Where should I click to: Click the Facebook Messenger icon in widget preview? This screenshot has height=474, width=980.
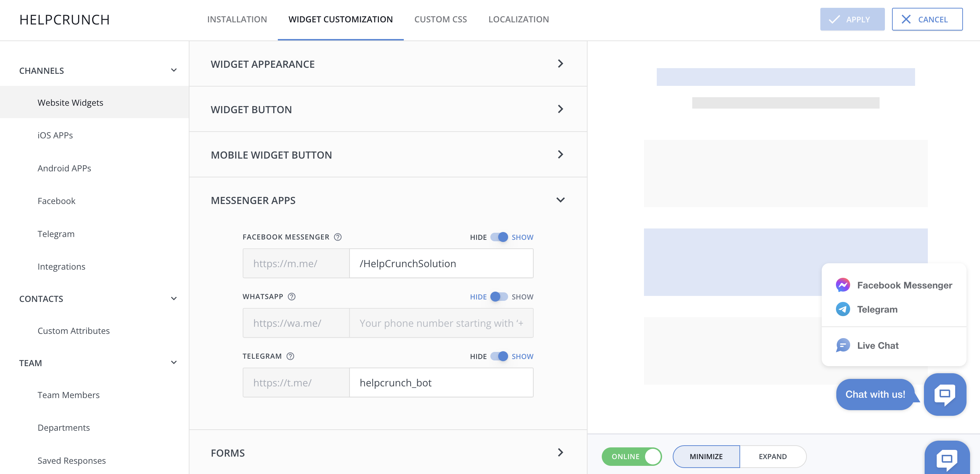tap(843, 285)
